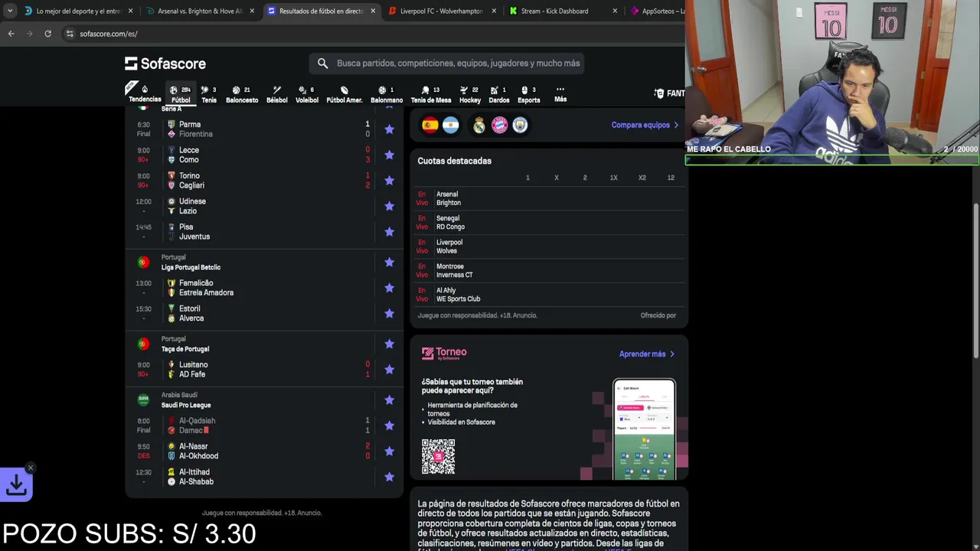980x551 pixels.
Task: Click the Bayern Munich crest icon
Action: pos(500,125)
